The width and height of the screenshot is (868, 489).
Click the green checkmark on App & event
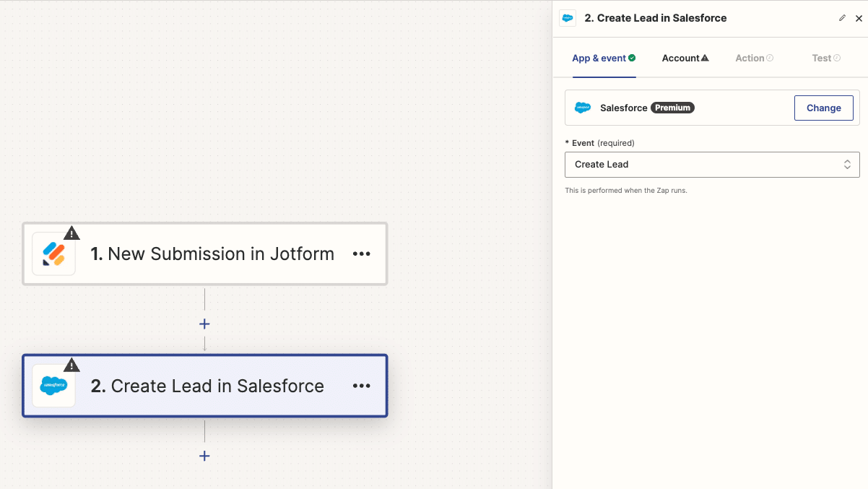632,58
